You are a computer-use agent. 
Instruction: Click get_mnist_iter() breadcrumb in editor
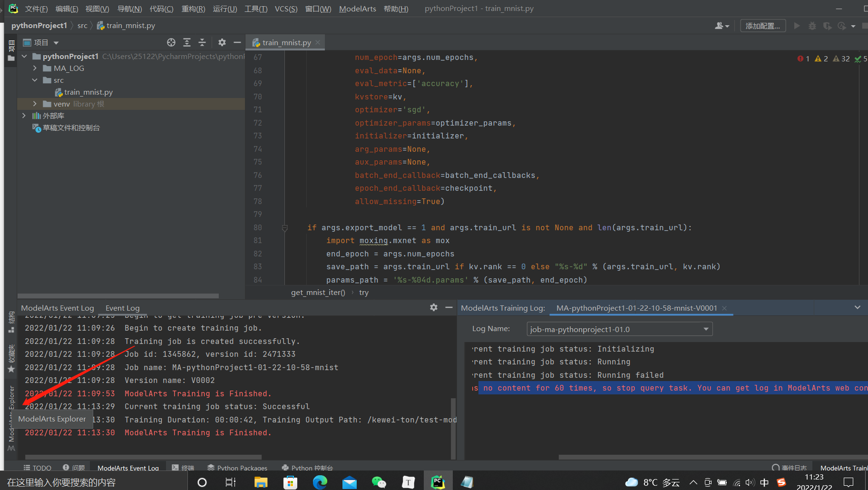click(x=318, y=292)
